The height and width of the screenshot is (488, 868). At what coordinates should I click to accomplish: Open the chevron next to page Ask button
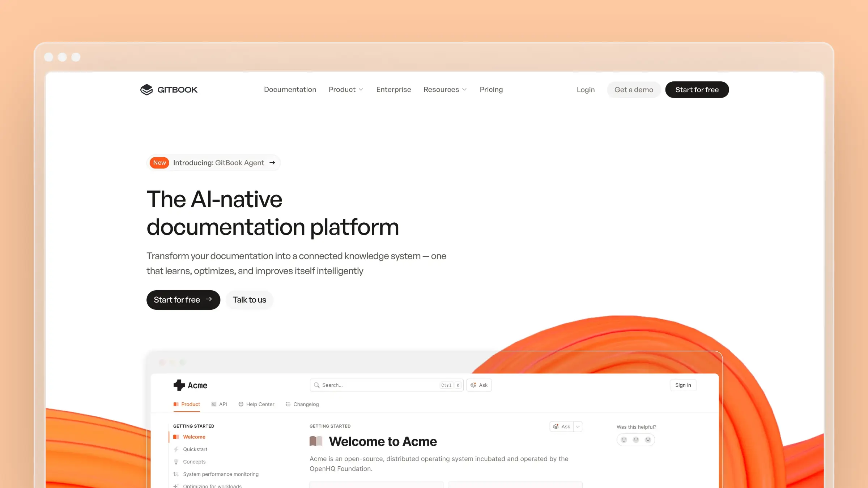(x=578, y=427)
